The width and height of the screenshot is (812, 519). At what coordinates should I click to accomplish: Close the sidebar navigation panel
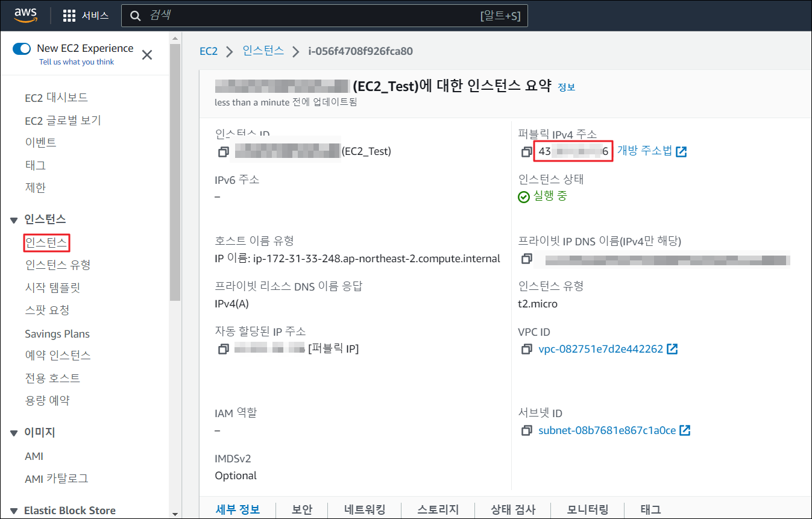click(146, 55)
